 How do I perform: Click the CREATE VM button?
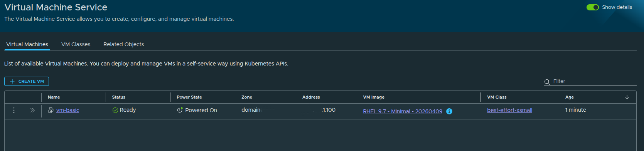point(27,81)
